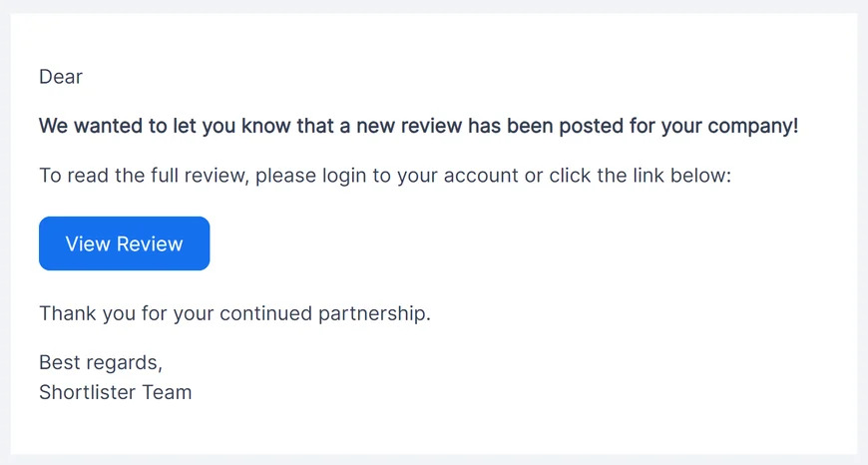Click the blue View Review button

pyautogui.click(x=124, y=243)
